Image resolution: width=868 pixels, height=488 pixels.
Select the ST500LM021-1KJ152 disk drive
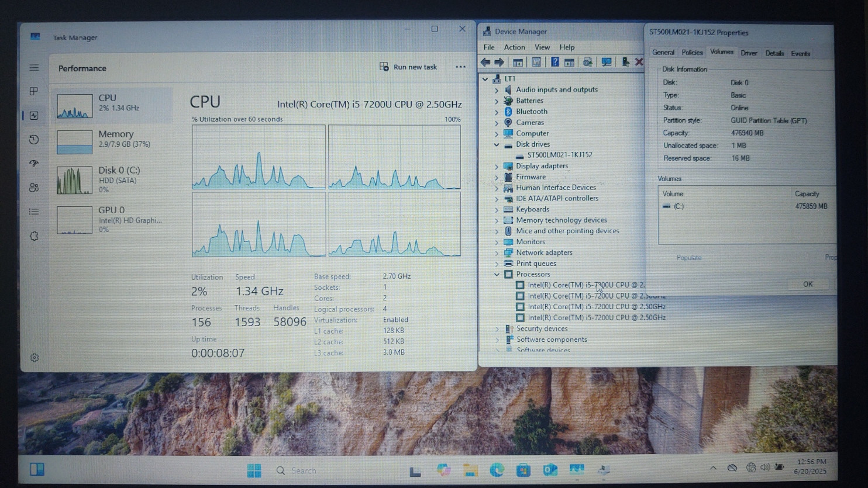pos(559,155)
